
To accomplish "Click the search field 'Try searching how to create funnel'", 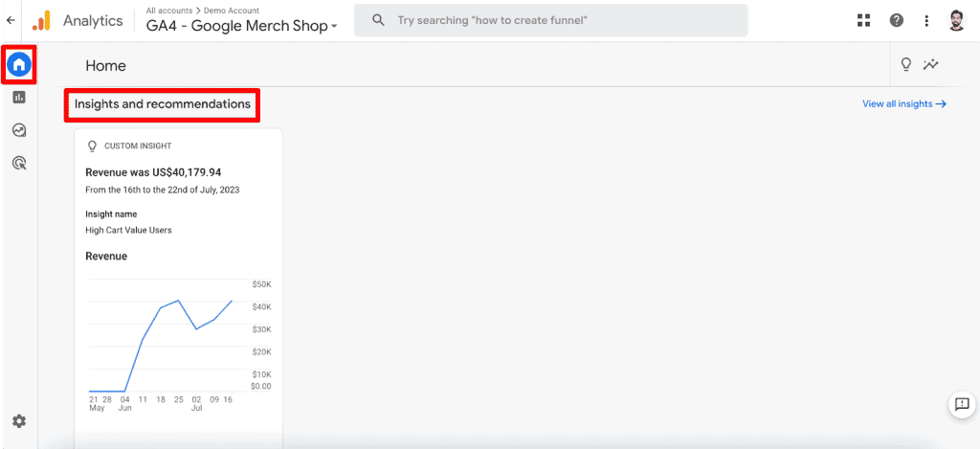I will tap(550, 20).
